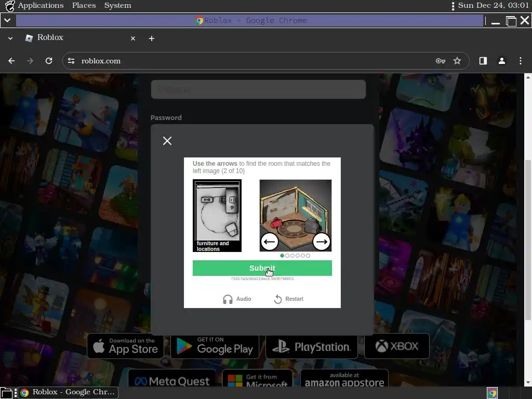The height and width of the screenshot is (399, 532).
Task: Click Get it on Google Play badge
Action: click(x=215, y=346)
